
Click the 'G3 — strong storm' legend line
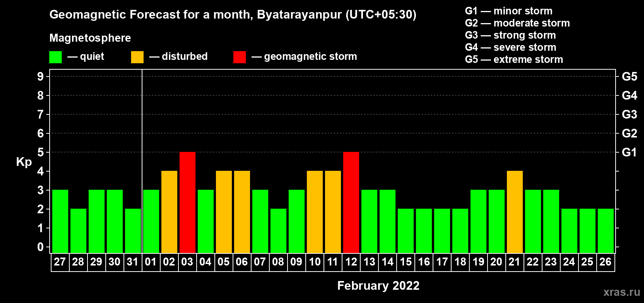point(510,35)
